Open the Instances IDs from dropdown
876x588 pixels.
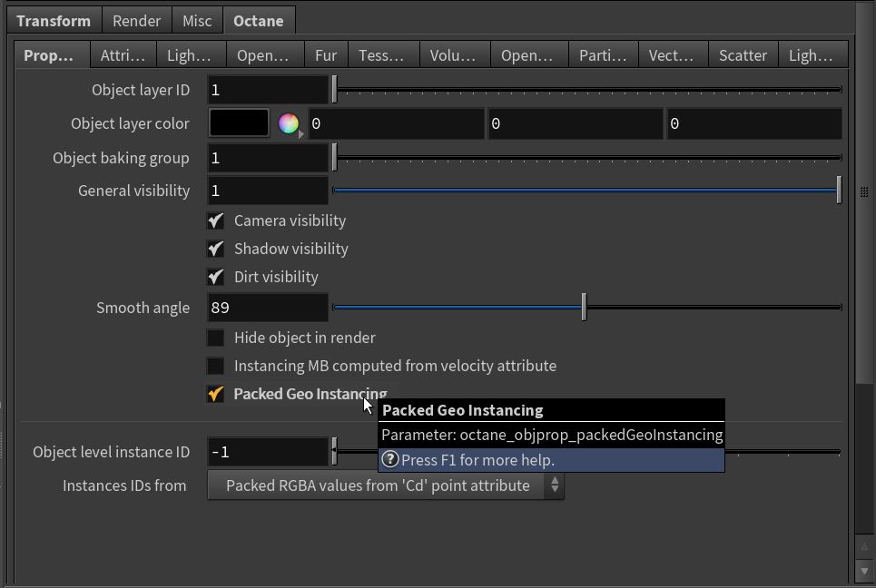(386, 485)
